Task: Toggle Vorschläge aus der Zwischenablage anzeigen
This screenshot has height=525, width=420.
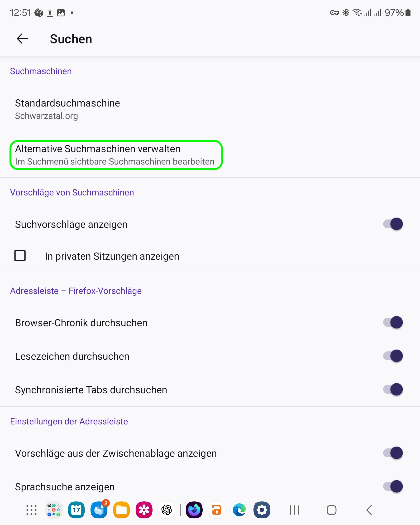Action: click(x=393, y=453)
